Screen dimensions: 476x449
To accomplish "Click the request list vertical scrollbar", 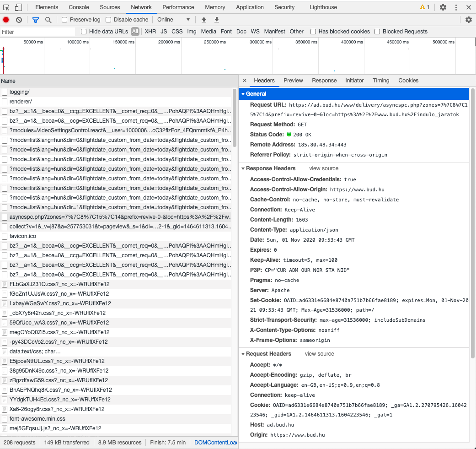I will tap(234, 118).
